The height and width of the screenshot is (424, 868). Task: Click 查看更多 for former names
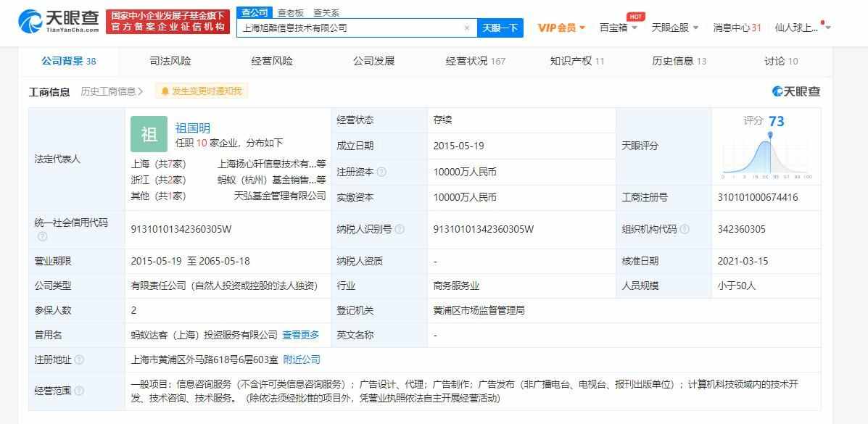tap(301, 335)
